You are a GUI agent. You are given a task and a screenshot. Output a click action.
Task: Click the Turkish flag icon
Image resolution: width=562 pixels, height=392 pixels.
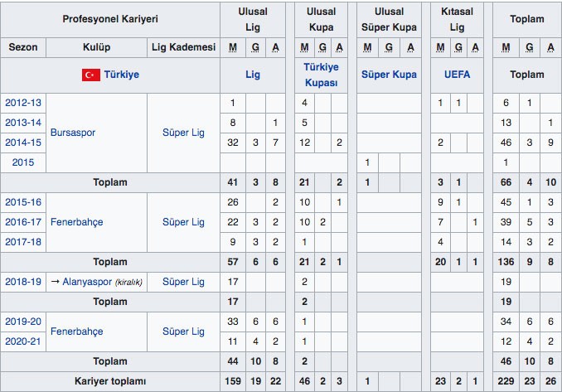(90, 75)
